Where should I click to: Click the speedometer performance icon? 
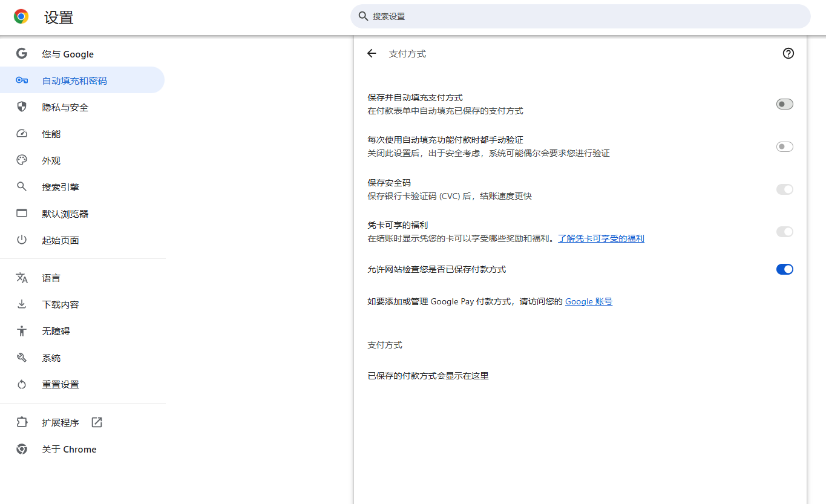click(x=22, y=134)
